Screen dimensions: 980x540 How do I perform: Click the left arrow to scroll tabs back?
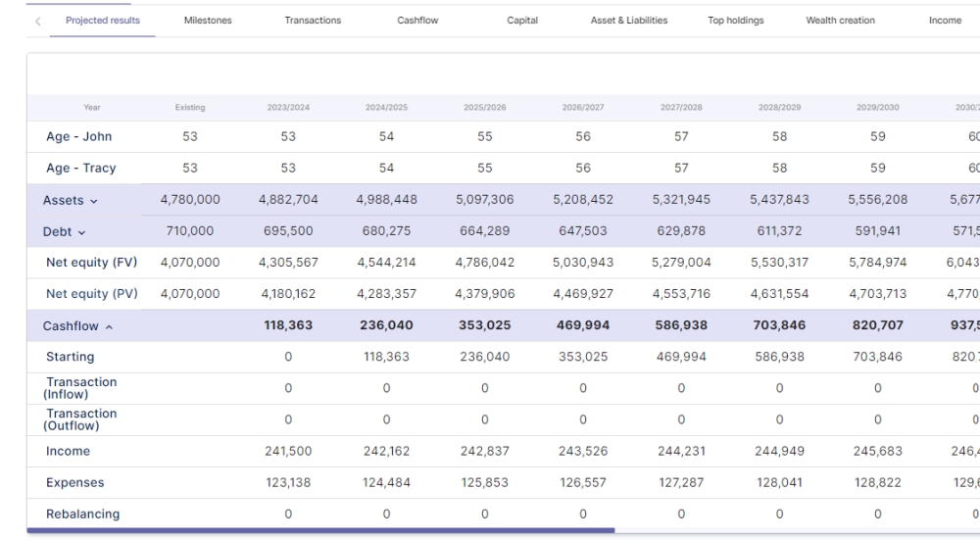click(37, 21)
